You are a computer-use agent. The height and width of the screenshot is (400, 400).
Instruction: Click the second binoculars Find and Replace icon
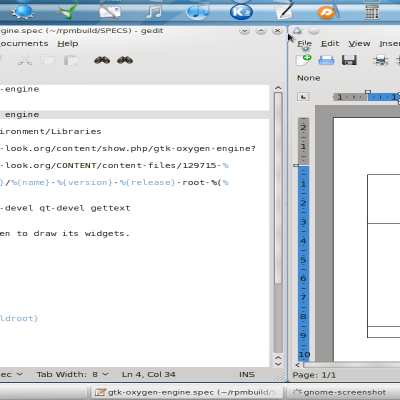[x=125, y=60]
